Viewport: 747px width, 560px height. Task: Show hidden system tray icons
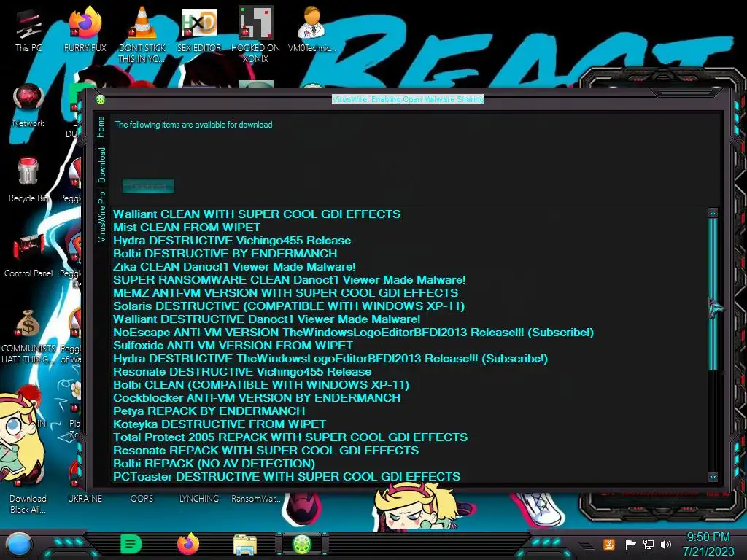point(587,545)
